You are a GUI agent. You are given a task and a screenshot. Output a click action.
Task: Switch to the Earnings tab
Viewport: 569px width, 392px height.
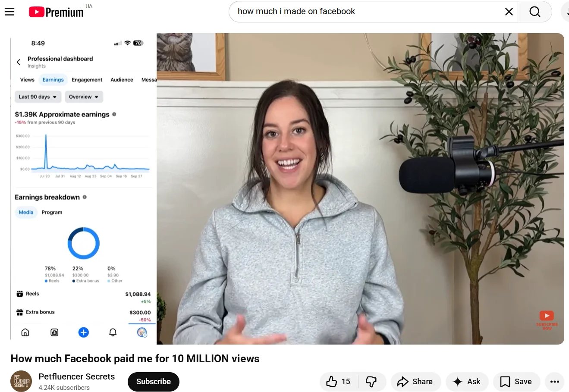pyautogui.click(x=53, y=79)
